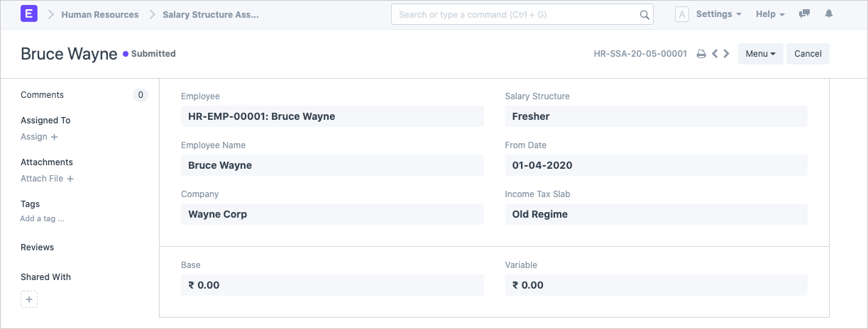Open the Menu dropdown button
This screenshot has width=868, height=329.
point(760,54)
